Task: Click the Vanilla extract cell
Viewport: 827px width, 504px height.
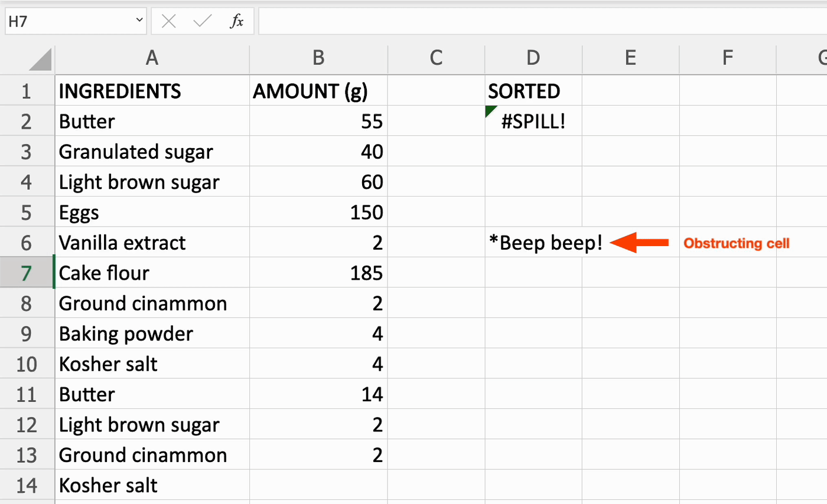Action: point(152,243)
